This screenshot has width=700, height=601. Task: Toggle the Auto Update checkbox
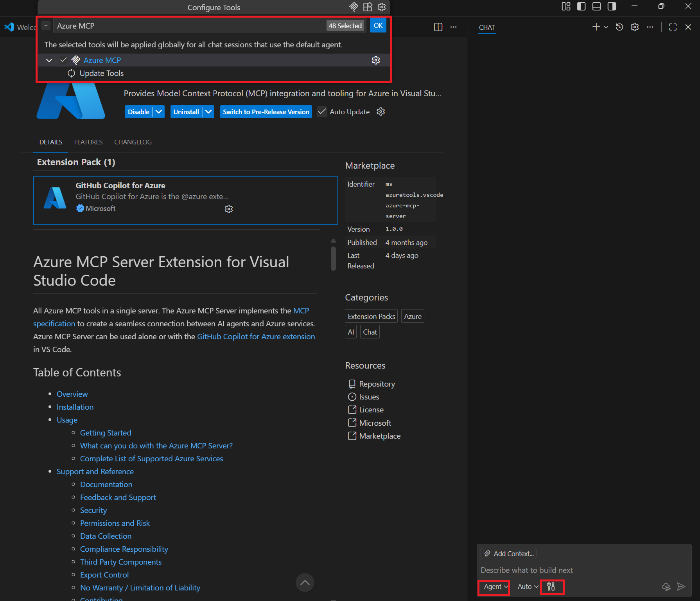(322, 112)
